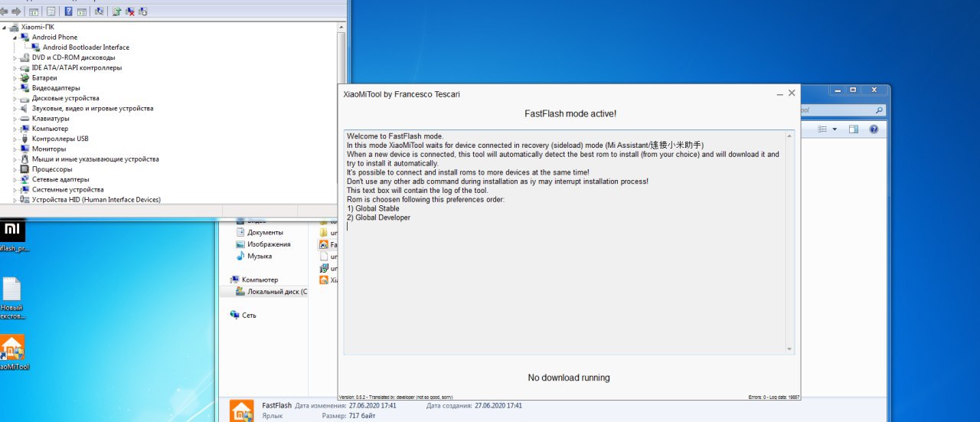980x422 pixels.
Task: Click '1) Global Stable' log line
Action: 373,209
